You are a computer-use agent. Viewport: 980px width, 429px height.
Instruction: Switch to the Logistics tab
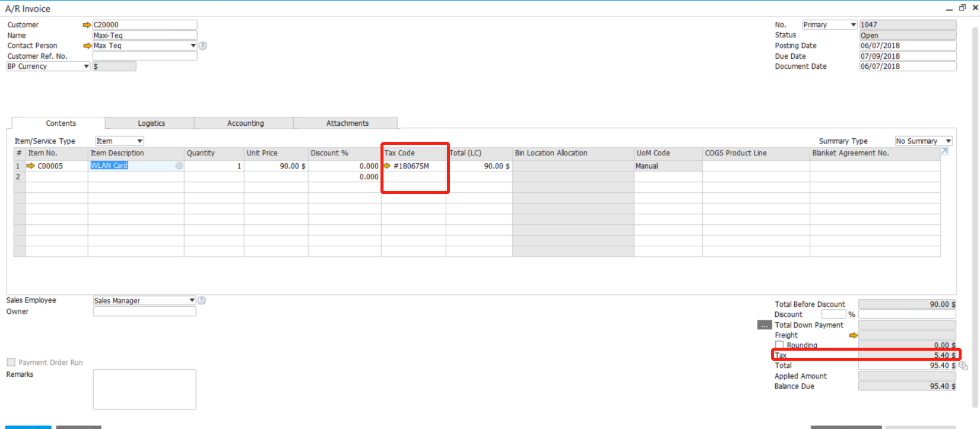tap(151, 123)
